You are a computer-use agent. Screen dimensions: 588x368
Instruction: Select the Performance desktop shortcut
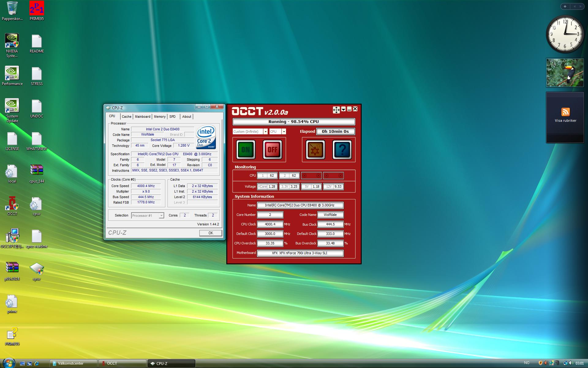(x=12, y=76)
